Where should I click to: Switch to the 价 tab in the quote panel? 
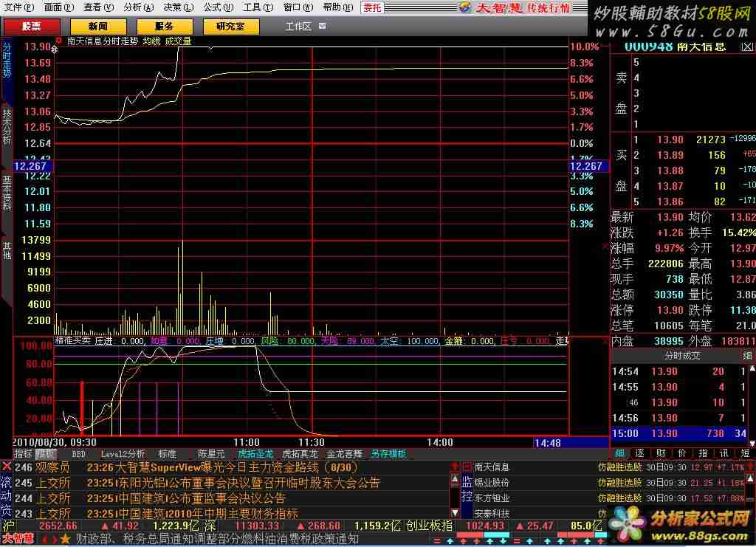click(682, 453)
